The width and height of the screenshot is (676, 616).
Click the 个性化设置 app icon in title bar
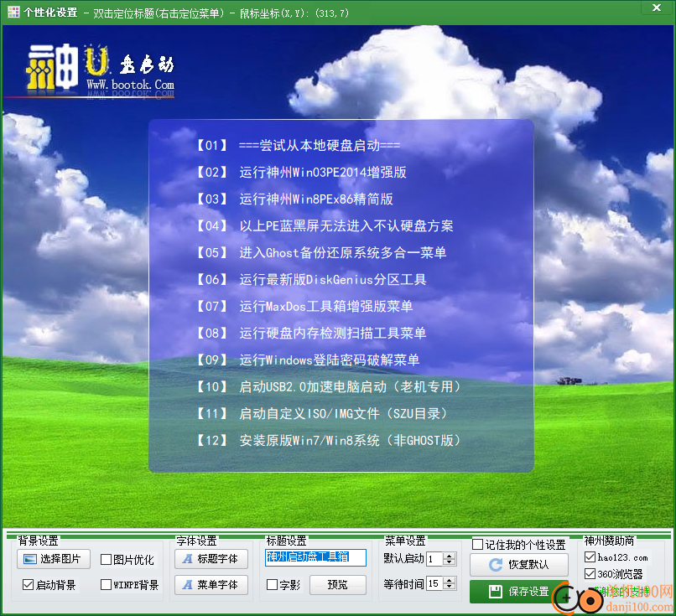[x=13, y=12]
